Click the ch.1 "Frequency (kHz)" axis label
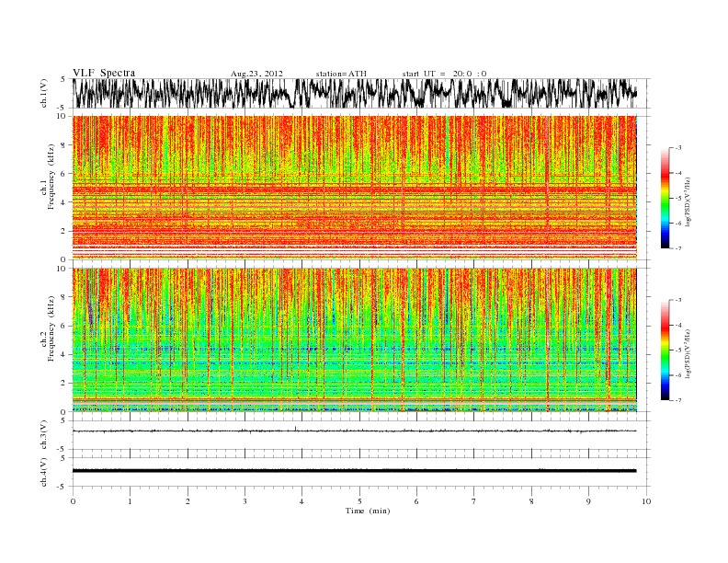This screenshot has height=563, width=728. tap(51, 177)
